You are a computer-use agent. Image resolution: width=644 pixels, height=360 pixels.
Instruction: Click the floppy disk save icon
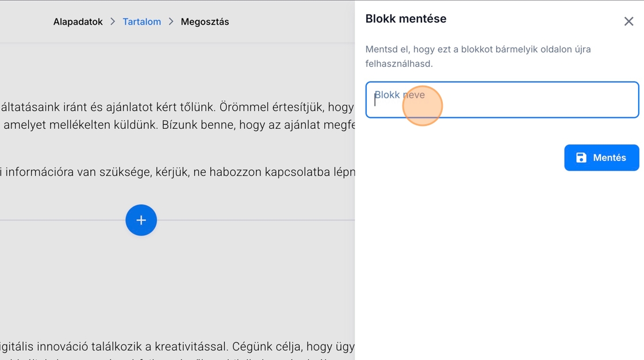pyautogui.click(x=581, y=158)
